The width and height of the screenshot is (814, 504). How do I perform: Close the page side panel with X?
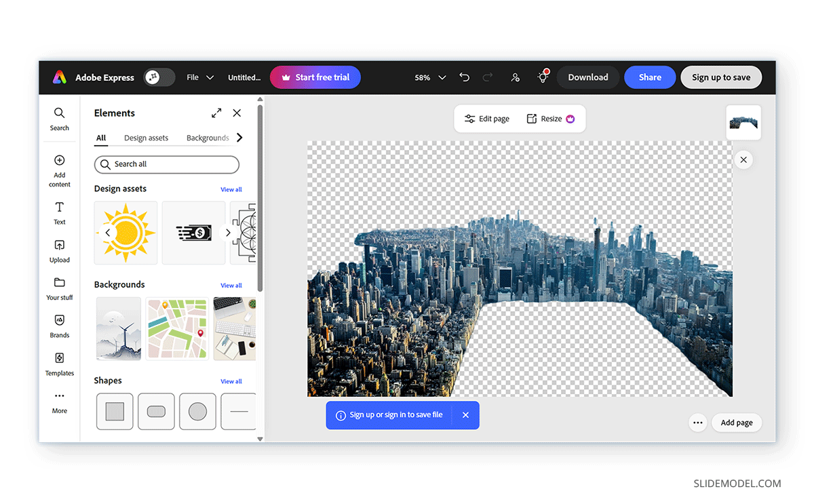[743, 160]
